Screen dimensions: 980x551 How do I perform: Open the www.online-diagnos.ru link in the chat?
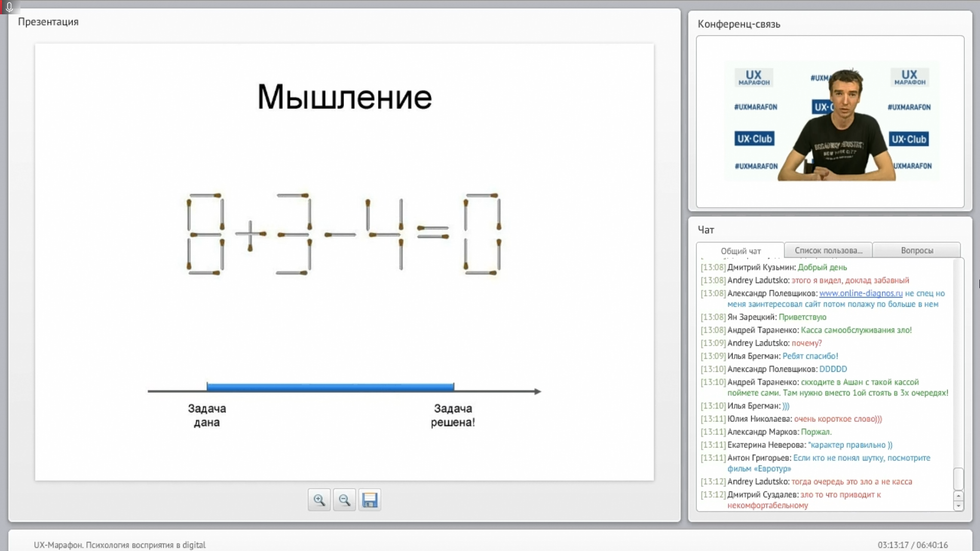click(861, 293)
